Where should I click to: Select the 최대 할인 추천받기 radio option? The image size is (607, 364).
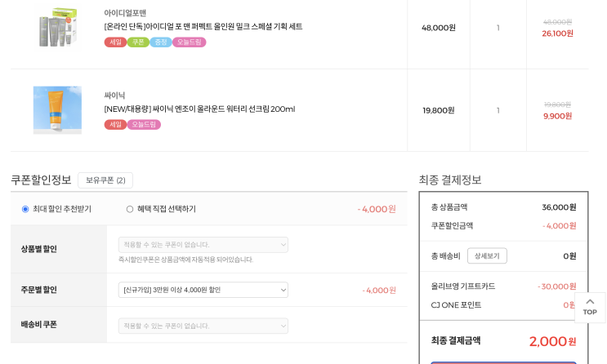(25, 209)
